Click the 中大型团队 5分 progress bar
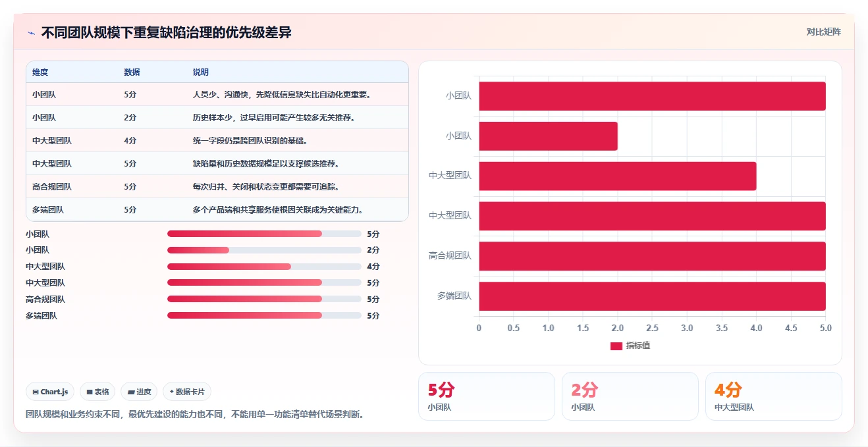Viewport: 868px width, 447px height. coord(264,283)
